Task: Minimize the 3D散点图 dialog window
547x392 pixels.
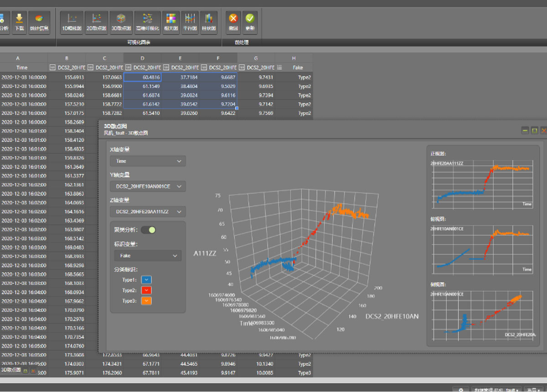Action: tap(525, 131)
